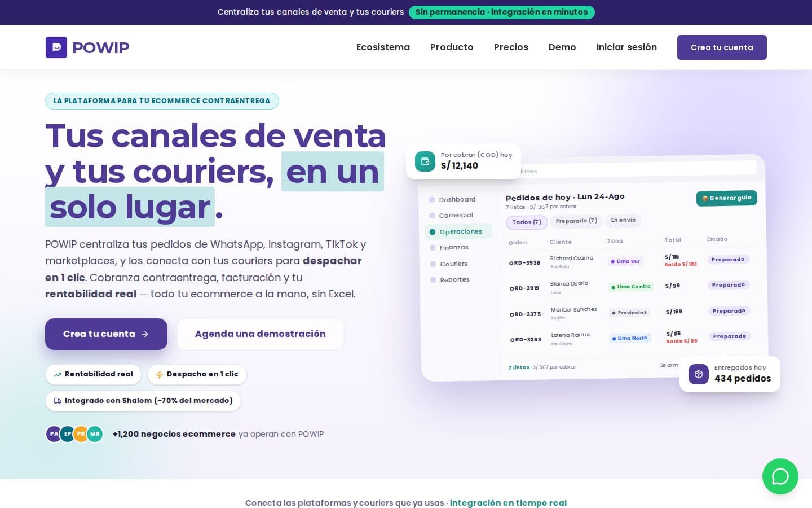Click the Provincias zone tag
Viewport: 812px width, 508px height.
click(629, 313)
